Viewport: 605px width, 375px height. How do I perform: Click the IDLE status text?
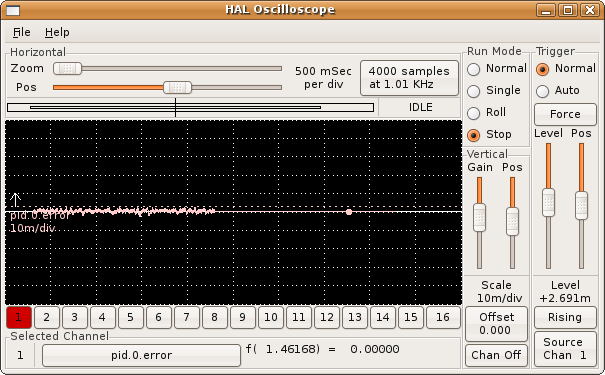(421, 107)
